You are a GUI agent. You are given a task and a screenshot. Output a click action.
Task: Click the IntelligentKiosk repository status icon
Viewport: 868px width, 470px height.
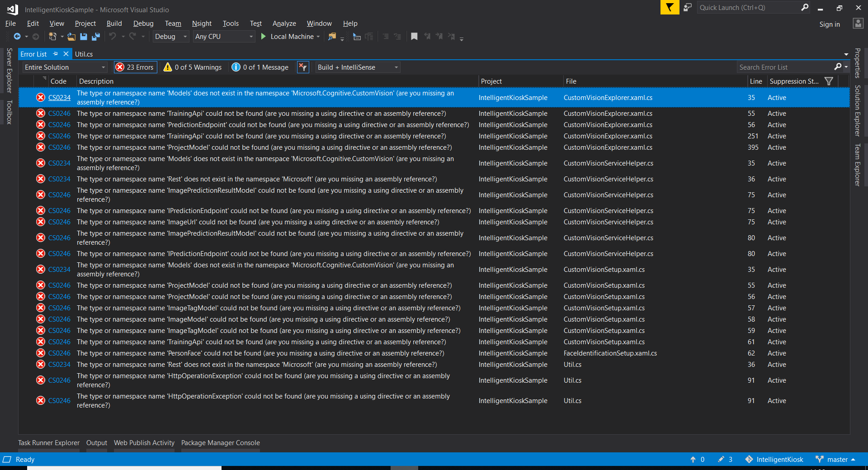[x=749, y=459]
